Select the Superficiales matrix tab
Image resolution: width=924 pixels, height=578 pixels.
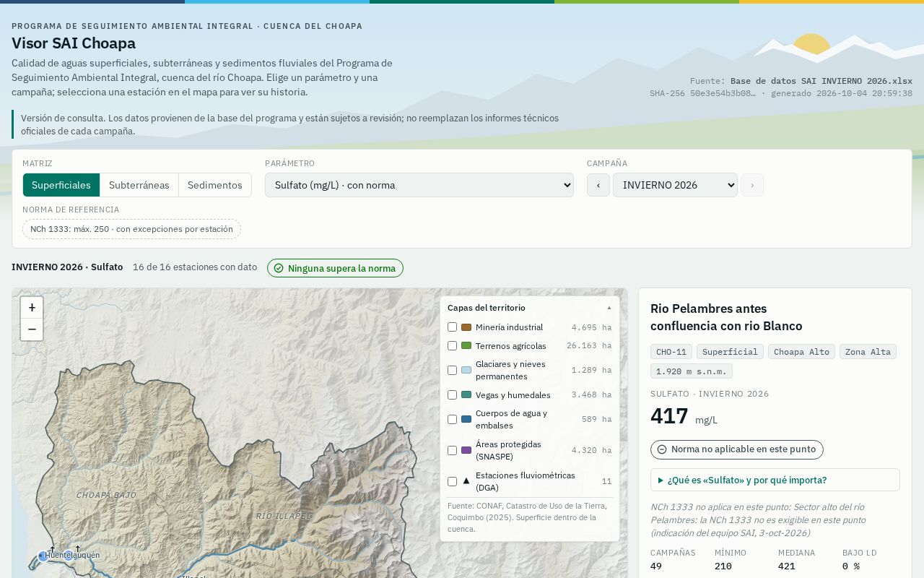(61, 185)
